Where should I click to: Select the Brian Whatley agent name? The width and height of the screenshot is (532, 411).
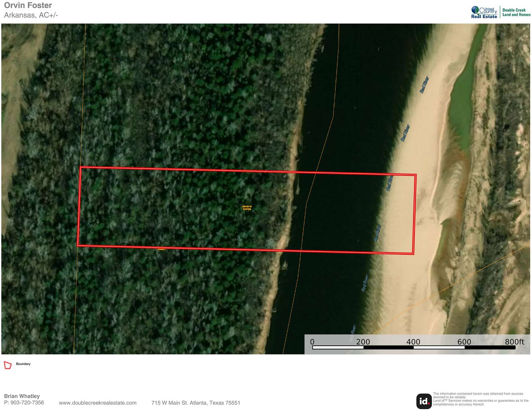22,396
